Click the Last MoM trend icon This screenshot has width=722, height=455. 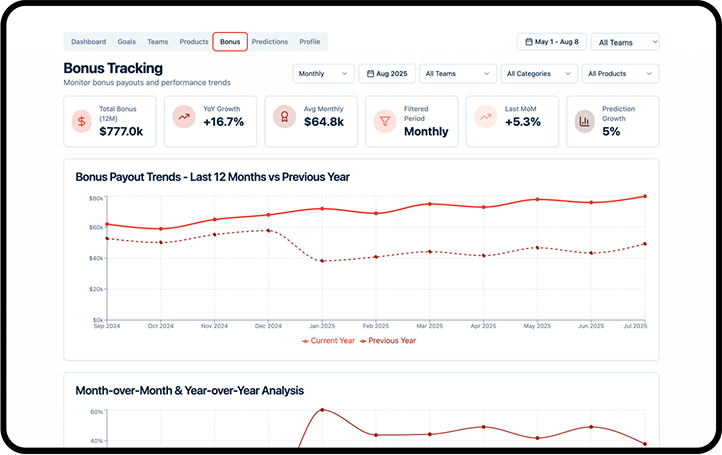[x=485, y=117]
